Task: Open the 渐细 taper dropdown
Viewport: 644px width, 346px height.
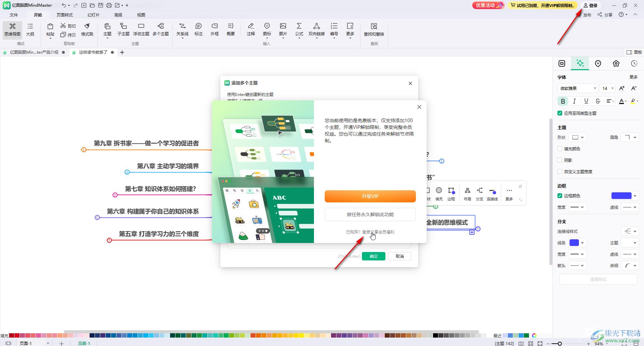Action: pyautogui.click(x=630, y=265)
